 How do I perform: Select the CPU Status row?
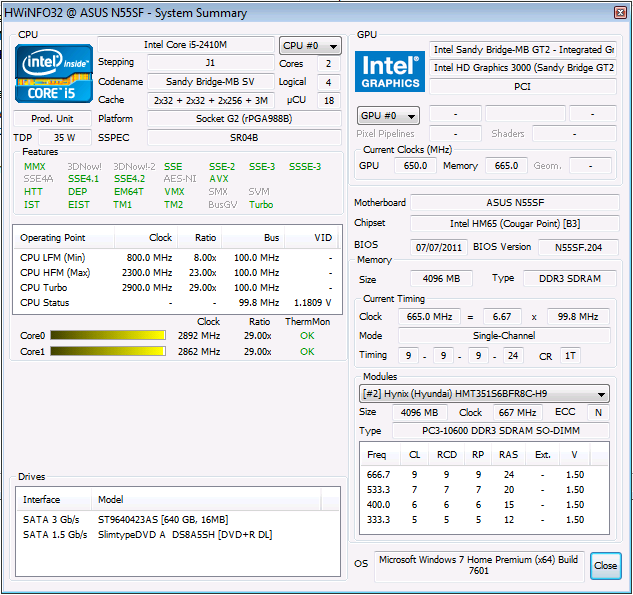point(176,302)
